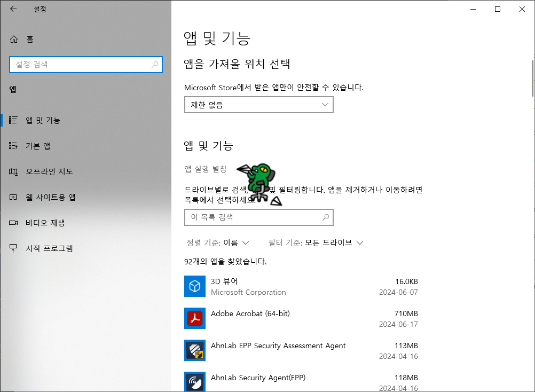
Task: Click the 16.0KB size value
Action: tap(406, 281)
